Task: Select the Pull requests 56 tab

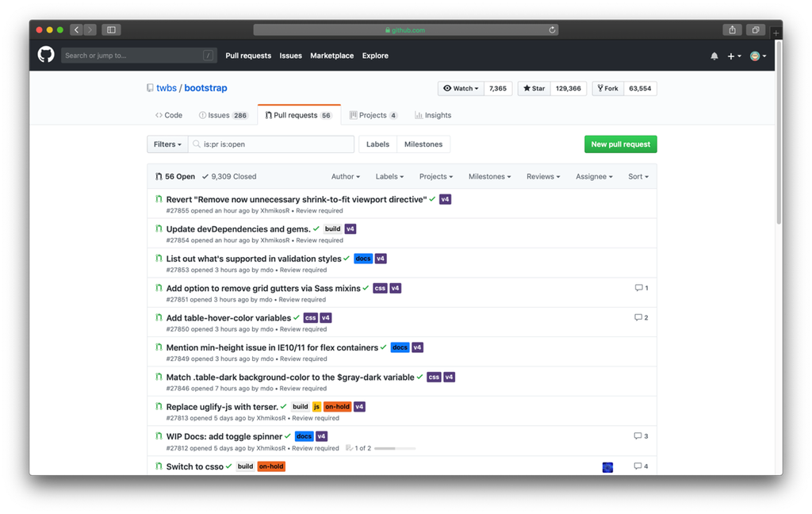Action: tap(299, 115)
